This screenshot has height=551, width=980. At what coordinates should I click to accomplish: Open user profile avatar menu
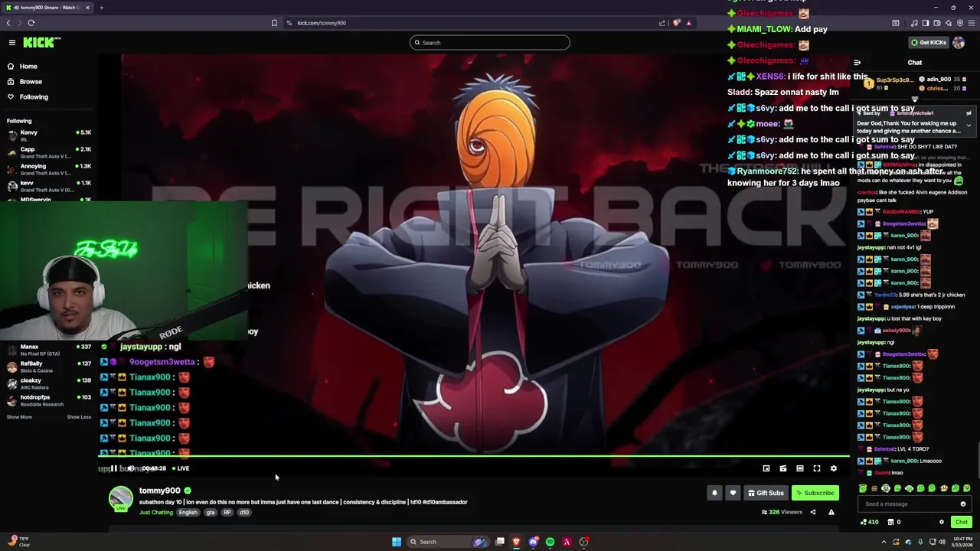click(959, 43)
